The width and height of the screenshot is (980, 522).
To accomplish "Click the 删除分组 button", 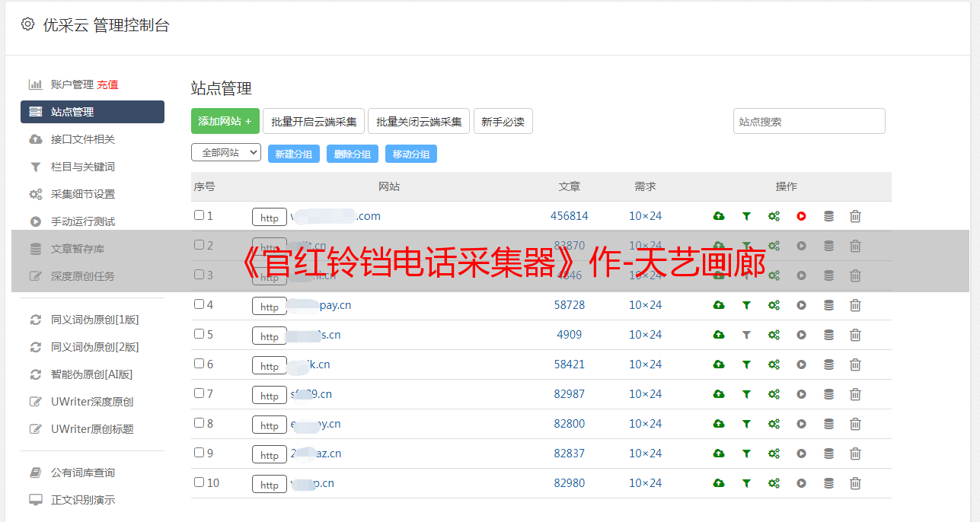I will point(353,154).
